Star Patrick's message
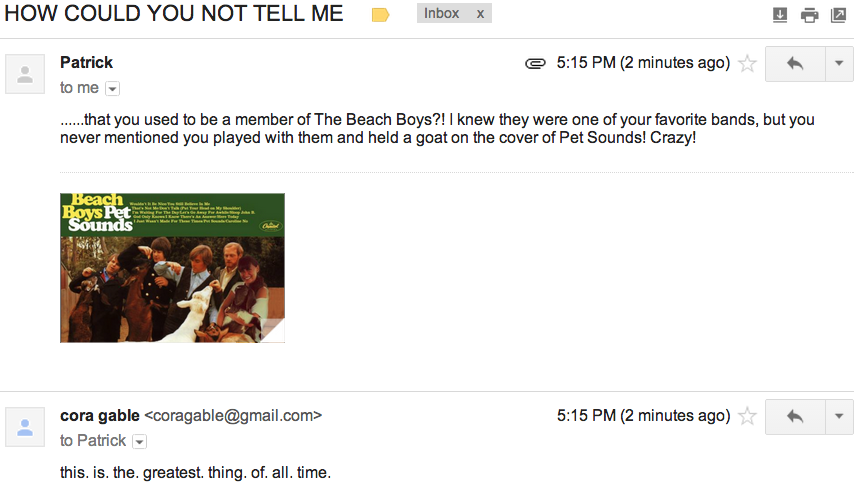Viewport: 860px width, 486px height. [x=747, y=64]
